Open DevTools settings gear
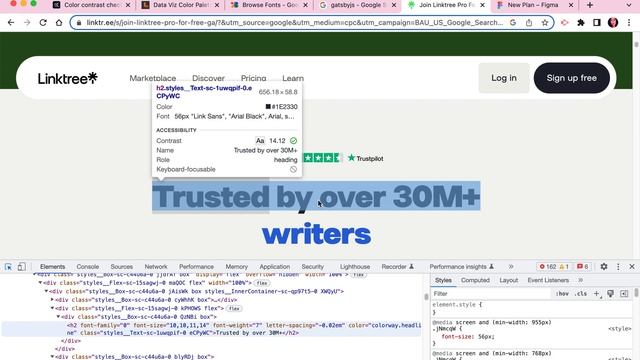Image resolution: width=640 pixels, height=360 pixels. (604, 267)
